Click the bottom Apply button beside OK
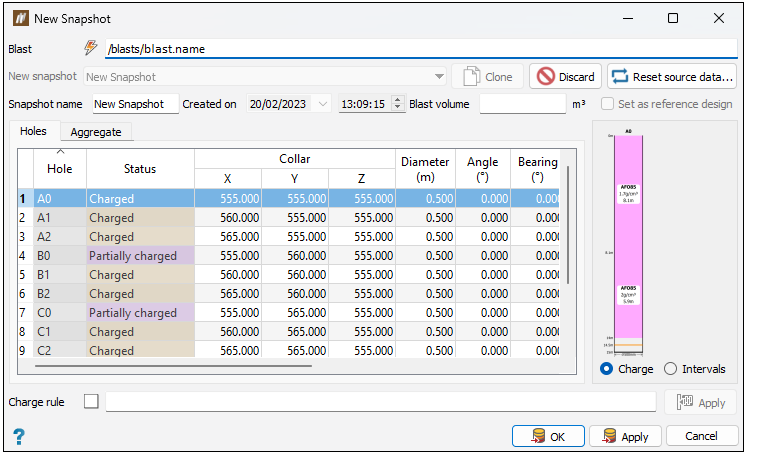This screenshot has height=457, width=760. point(625,437)
